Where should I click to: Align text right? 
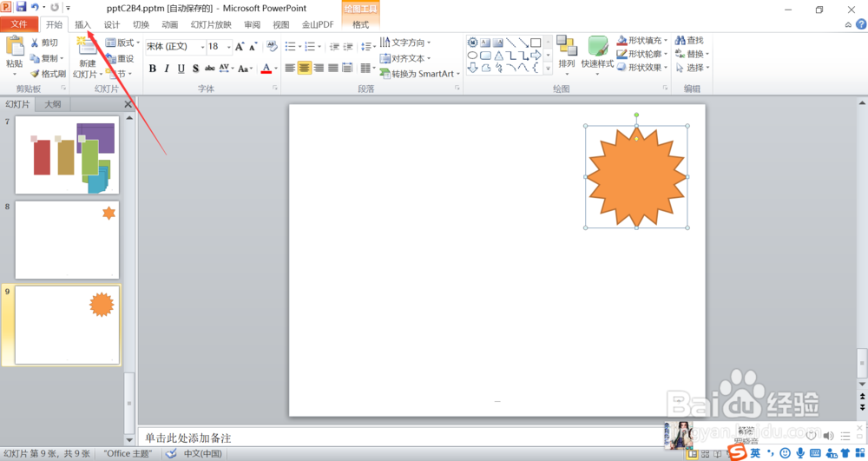[319, 68]
